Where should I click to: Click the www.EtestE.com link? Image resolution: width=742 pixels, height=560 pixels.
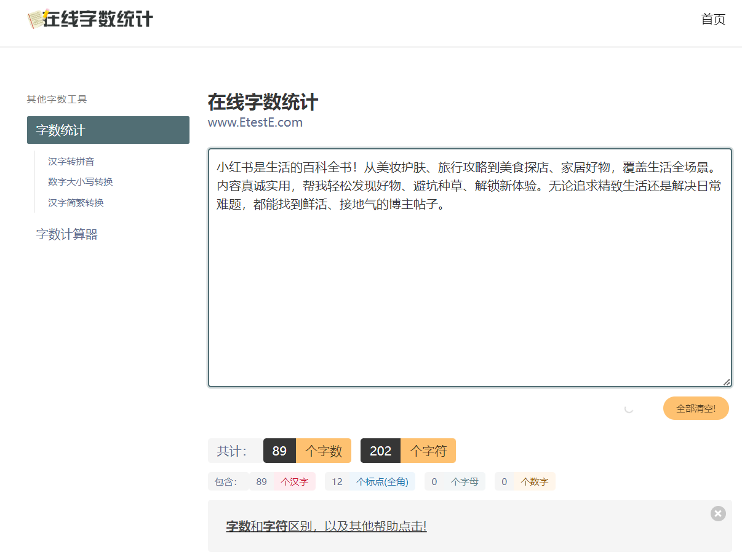pyautogui.click(x=255, y=122)
